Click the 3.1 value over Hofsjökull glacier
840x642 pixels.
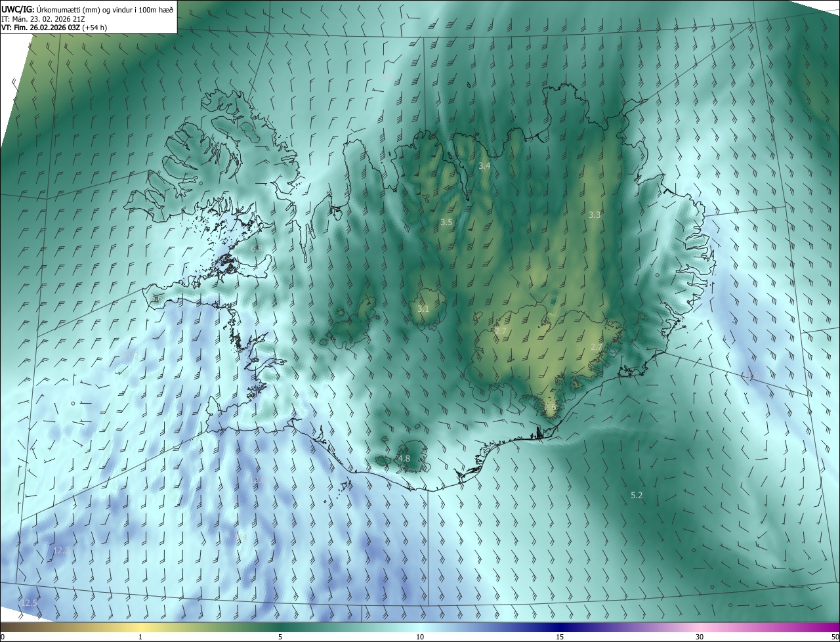[x=423, y=309]
